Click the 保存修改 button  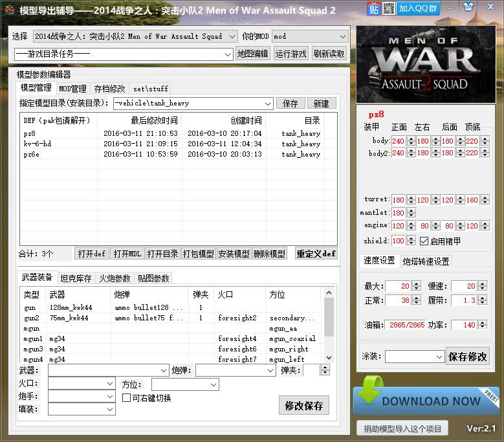click(x=467, y=356)
